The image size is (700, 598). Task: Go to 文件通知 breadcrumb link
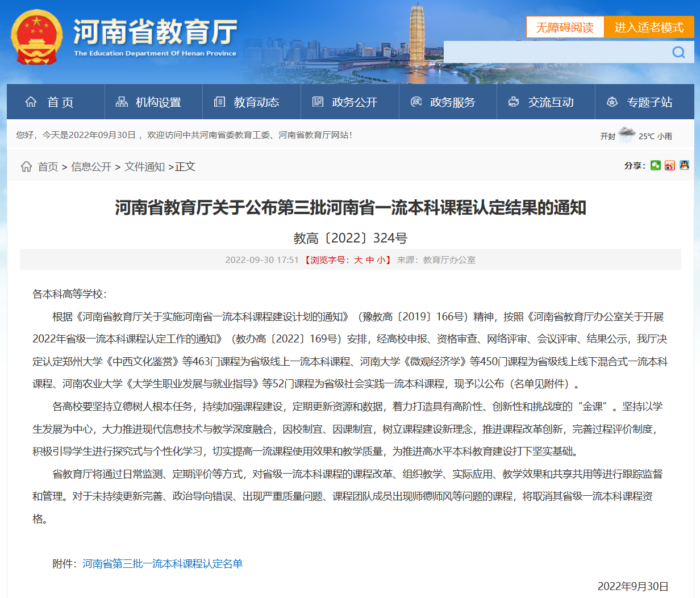pos(144,167)
